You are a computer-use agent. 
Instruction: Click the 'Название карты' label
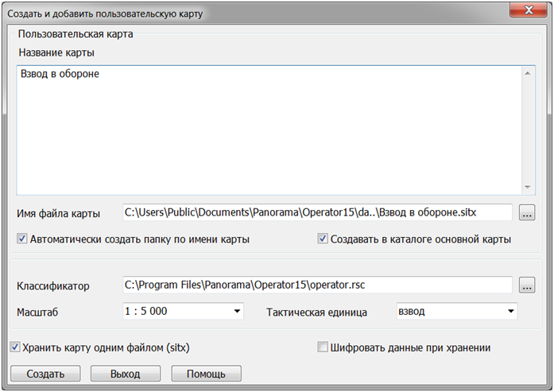(x=56, y=52)
